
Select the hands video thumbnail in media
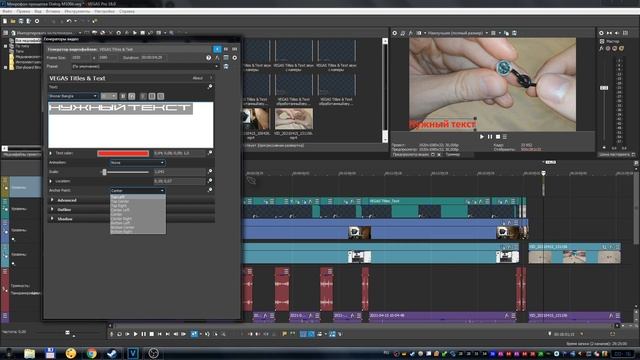pyautogui.click(x=294, y=118)
